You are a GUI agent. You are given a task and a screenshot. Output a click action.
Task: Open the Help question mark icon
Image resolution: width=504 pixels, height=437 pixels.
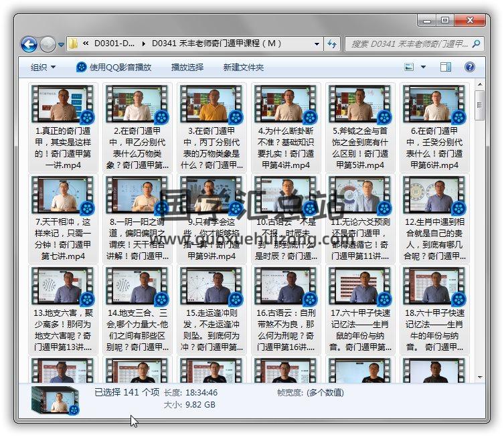point(470,68)
